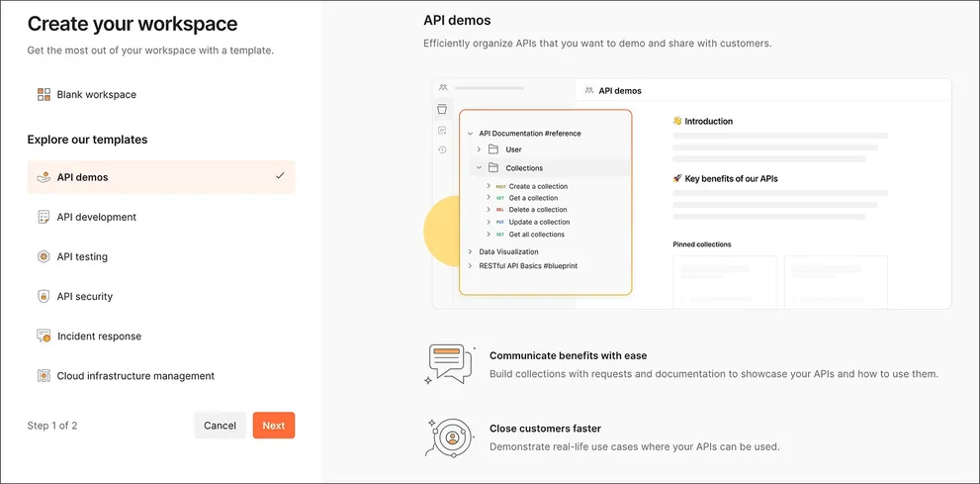980x484 pixels.
Task: Click the API security lock icon
Action: pyautogui.click(x=44, y=296)
